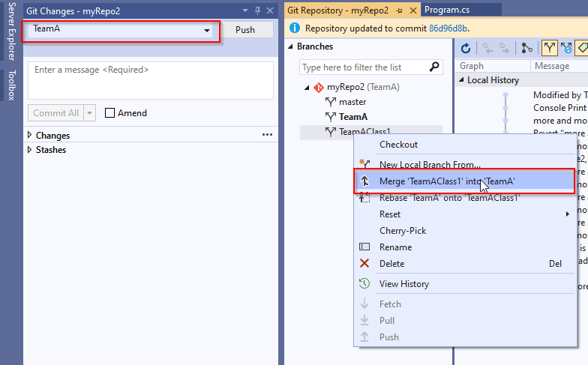The height and width of the screenshot is (365, 588).
Task: Select Merge 'TeamAClass1' into 'TeamA'
Action: 465,181
